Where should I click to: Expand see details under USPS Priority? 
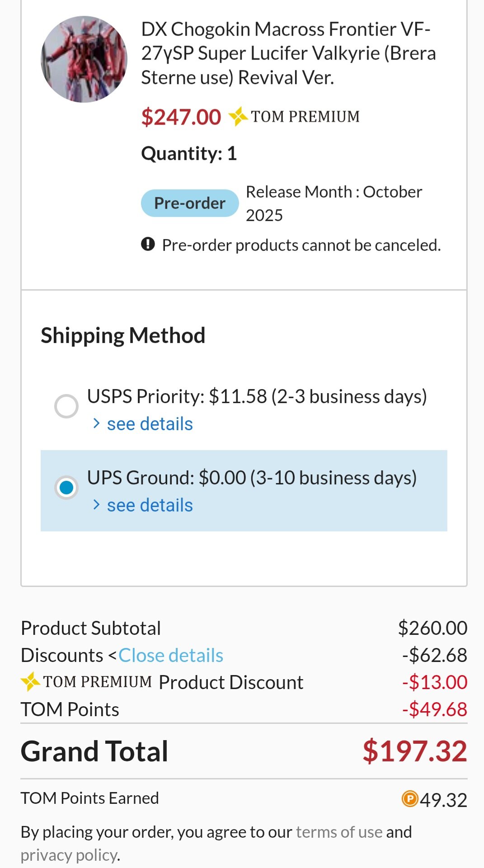pos(150,424)
